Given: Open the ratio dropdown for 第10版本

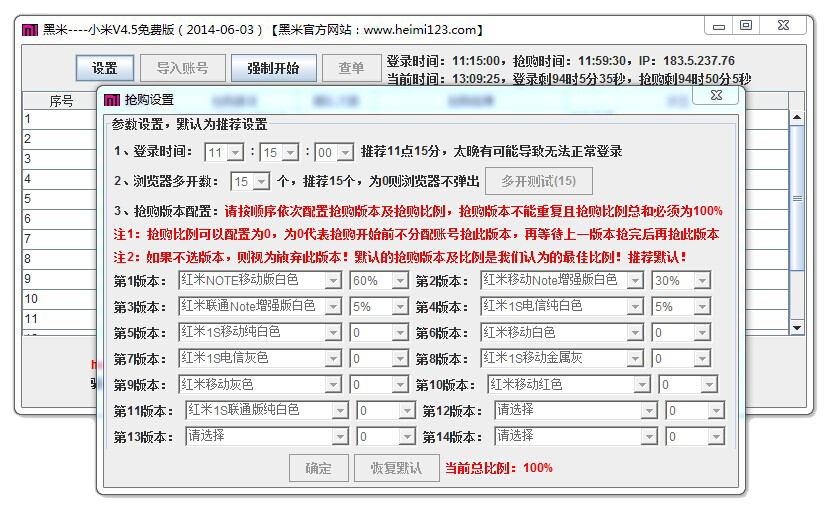Looking at the screenshot, I should [x=688, y=384].
